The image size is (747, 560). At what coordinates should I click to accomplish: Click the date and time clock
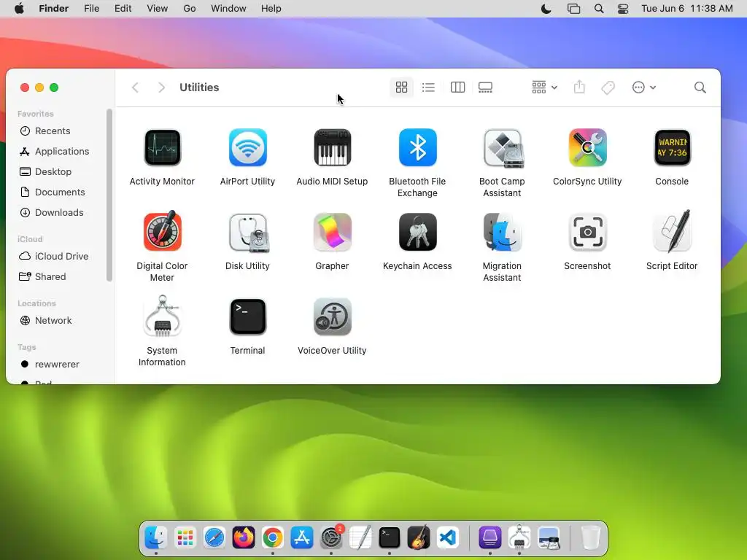coord(687,9)
